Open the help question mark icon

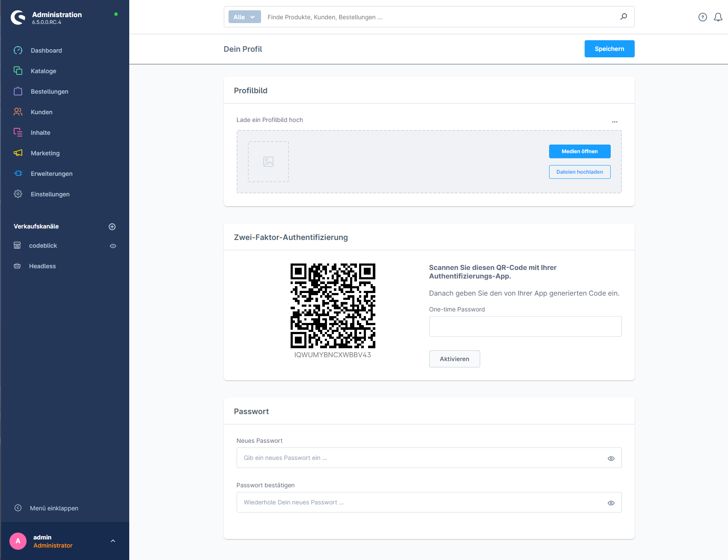(x=703, y=17)
